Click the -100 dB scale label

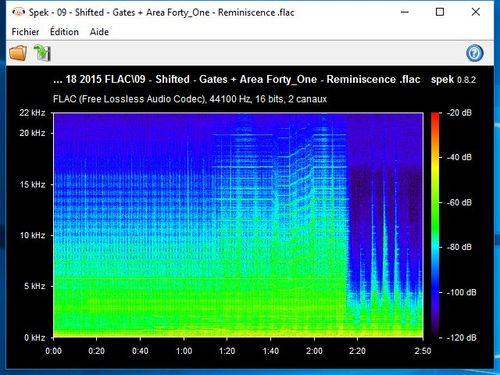[461, 292]
